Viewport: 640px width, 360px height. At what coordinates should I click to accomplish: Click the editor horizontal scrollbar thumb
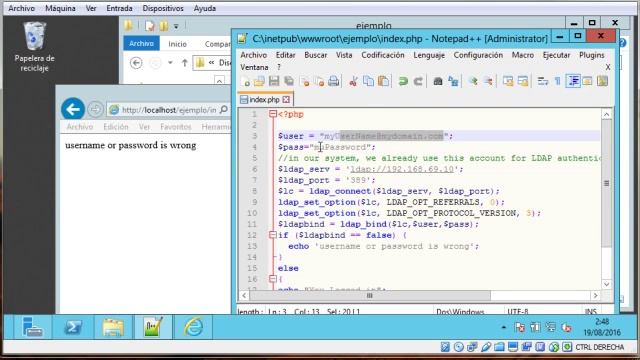[369, 296]
